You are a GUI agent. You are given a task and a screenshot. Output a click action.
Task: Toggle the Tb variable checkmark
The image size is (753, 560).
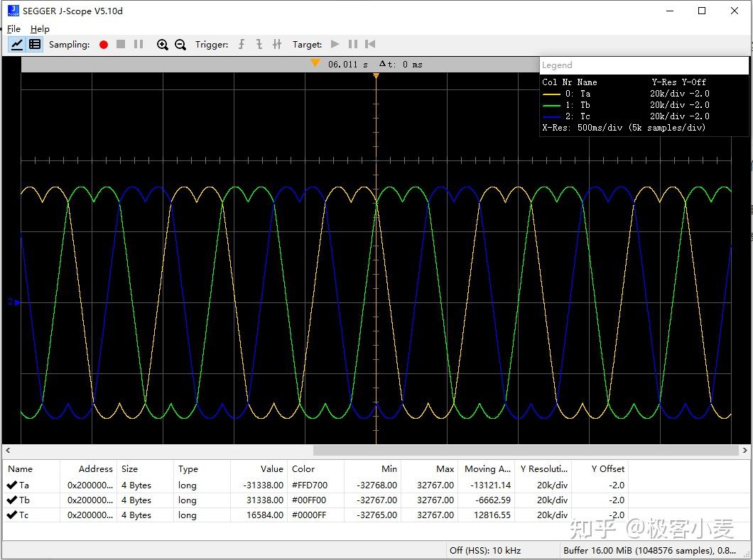[12, 500]
